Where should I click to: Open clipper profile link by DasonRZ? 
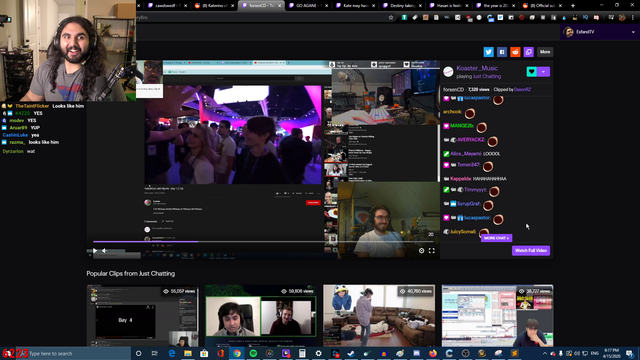522,89
